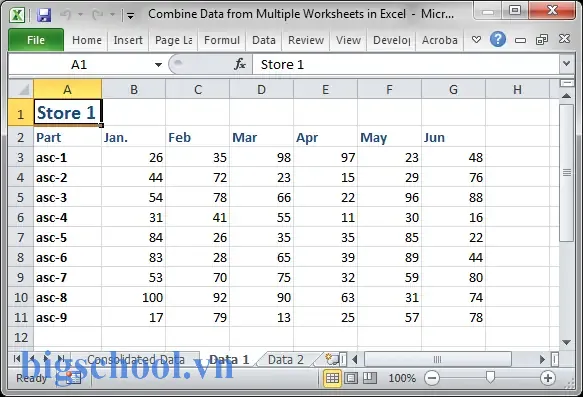Select column G header
Screen dimensions: 583x397
[453, 89]
